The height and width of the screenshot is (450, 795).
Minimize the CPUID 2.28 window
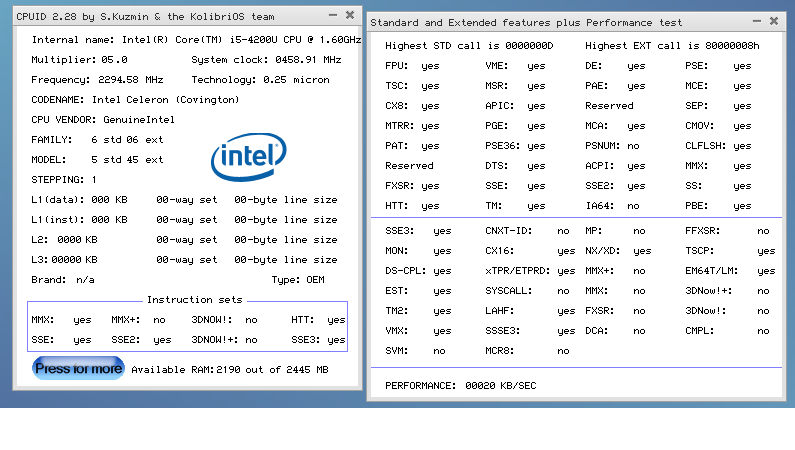pos(330,16)
